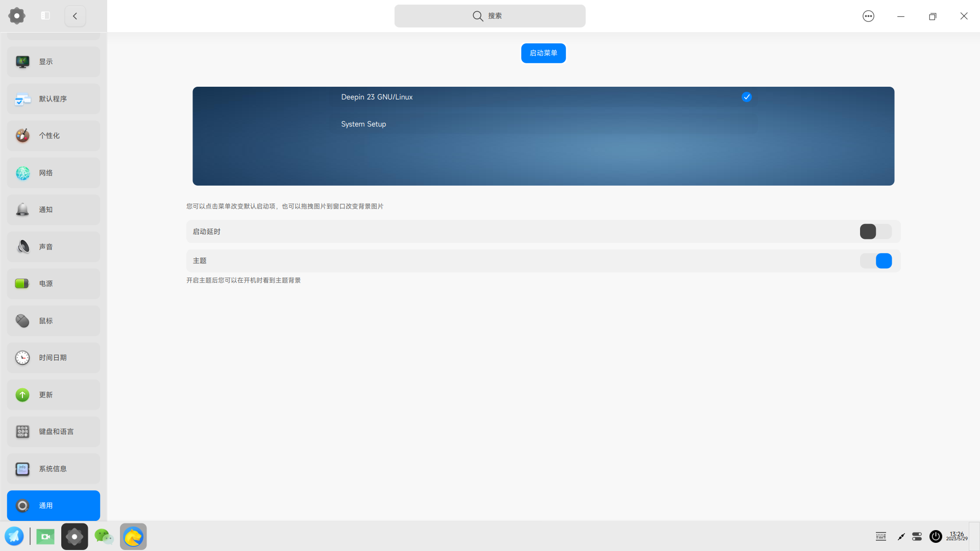The height and width of the screenshot is (551, 980).
Task: Toggle the boot delay (启动延时) switch
Action: coord(875,232)
